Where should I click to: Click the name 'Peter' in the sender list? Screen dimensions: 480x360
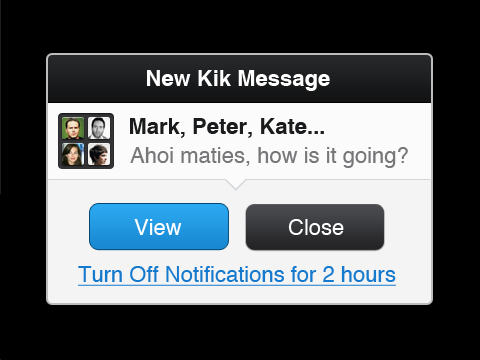pyautogui.click(x=222, y=127)
